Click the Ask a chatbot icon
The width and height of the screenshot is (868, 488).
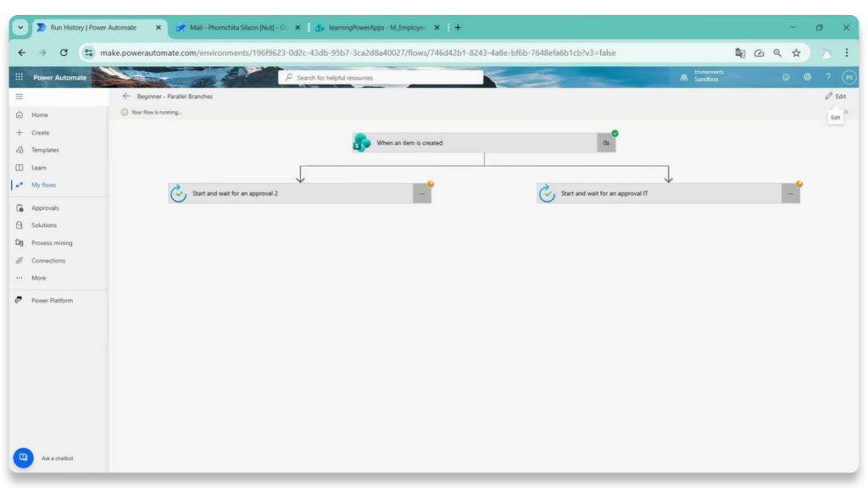23,457
